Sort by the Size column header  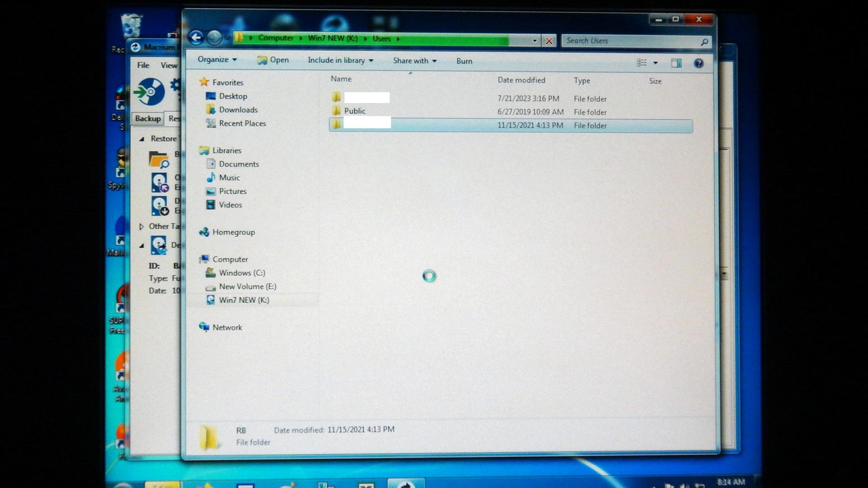click(x=655, y=81)
